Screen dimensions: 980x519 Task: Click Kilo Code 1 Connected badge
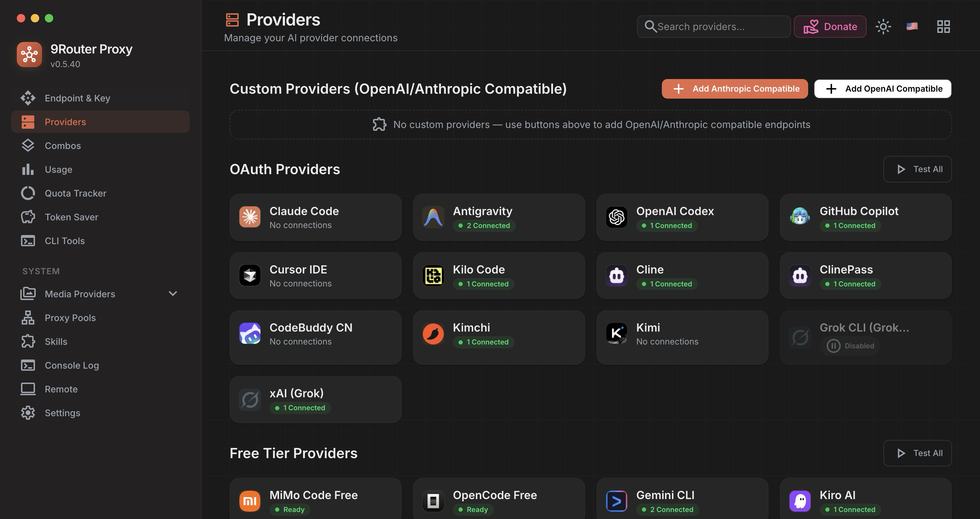click(x=483, y=284)
